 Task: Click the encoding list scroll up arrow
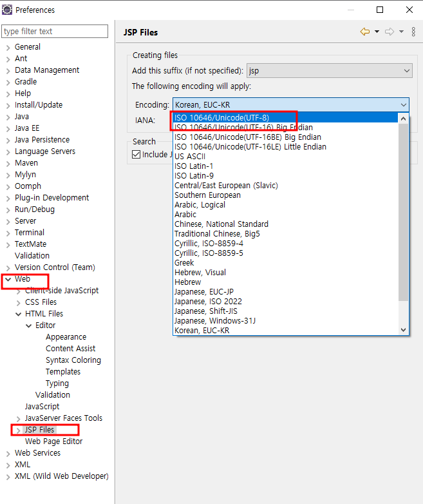(404, 119)
